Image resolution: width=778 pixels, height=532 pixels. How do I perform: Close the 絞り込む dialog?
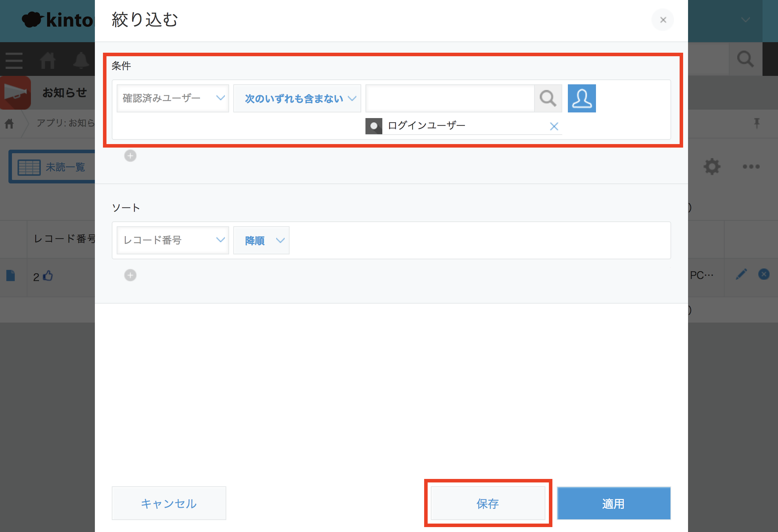pos(663,20)
